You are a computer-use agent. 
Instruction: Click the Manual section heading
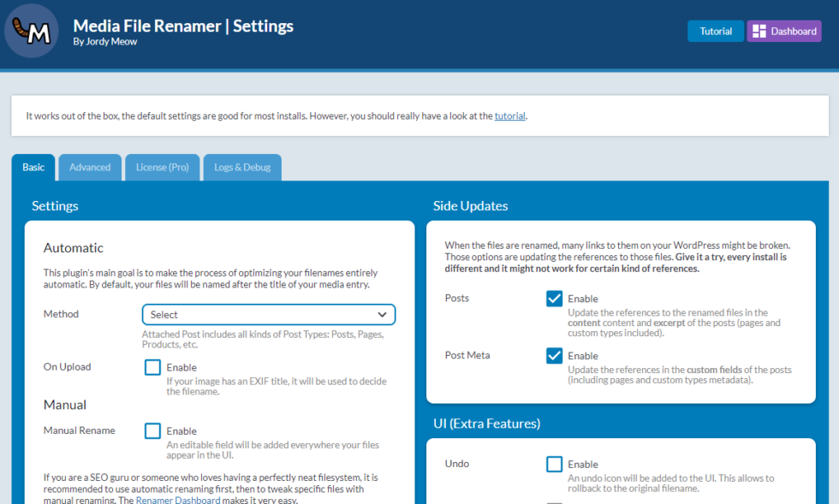click(65, 405)
